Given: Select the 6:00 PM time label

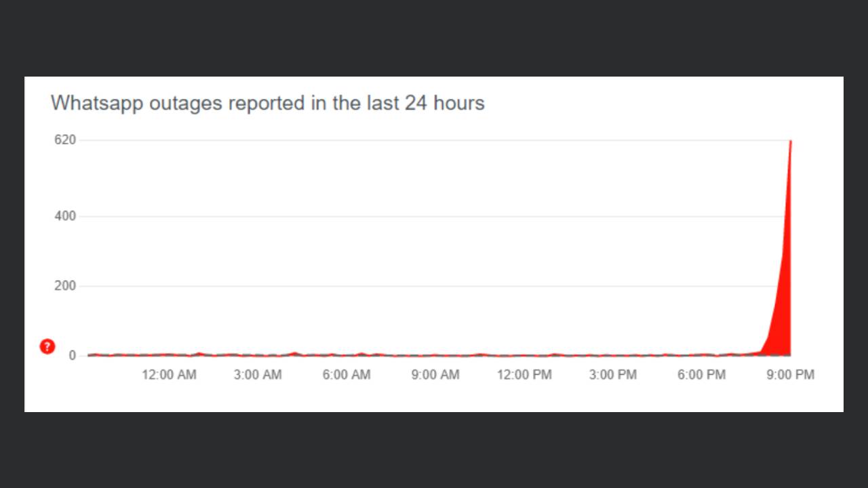Looking at the screenshot, I should click(702, 375).
